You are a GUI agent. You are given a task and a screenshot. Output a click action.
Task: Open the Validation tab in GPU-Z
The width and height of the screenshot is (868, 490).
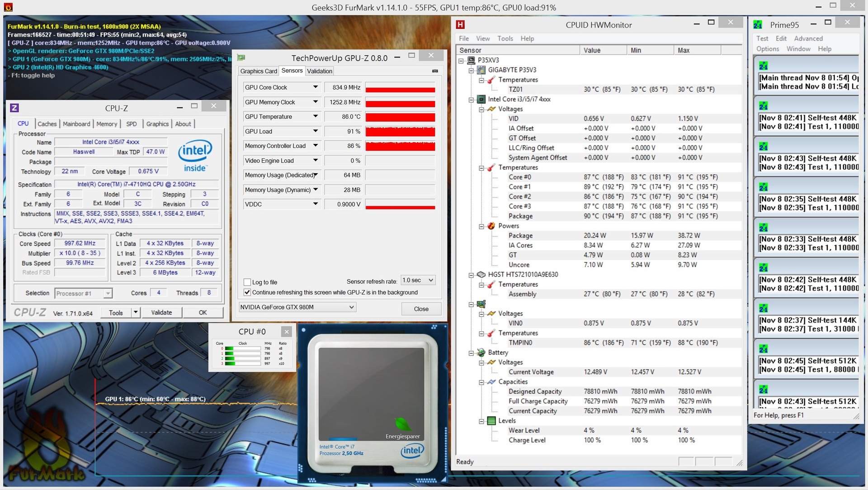click(320, 71)
